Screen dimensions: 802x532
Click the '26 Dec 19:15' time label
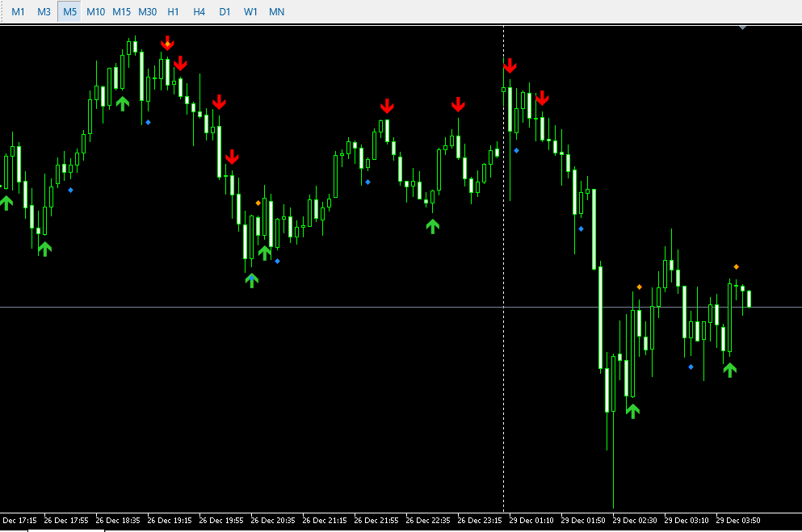(170, 520)
